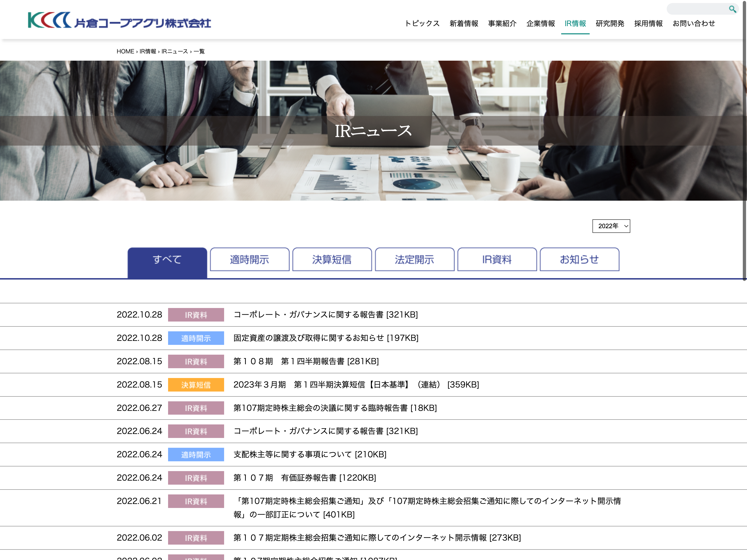Open the 法定開示 tab
Image resolution: width=747 pixels, height=560 pixels.
414,259
